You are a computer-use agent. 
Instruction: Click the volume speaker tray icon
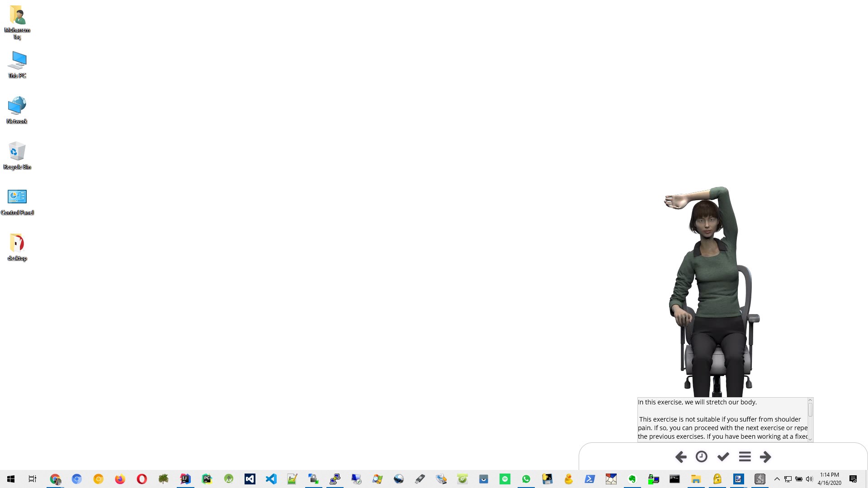[809, 479]
